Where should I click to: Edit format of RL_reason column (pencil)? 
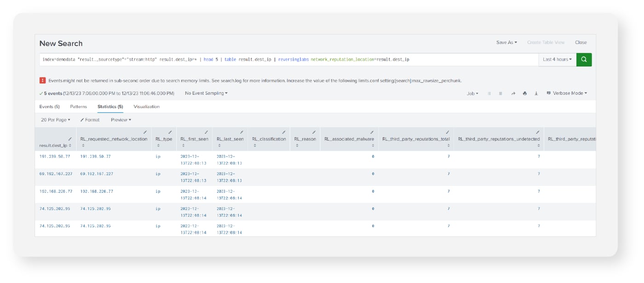click(x=314, y=132)
